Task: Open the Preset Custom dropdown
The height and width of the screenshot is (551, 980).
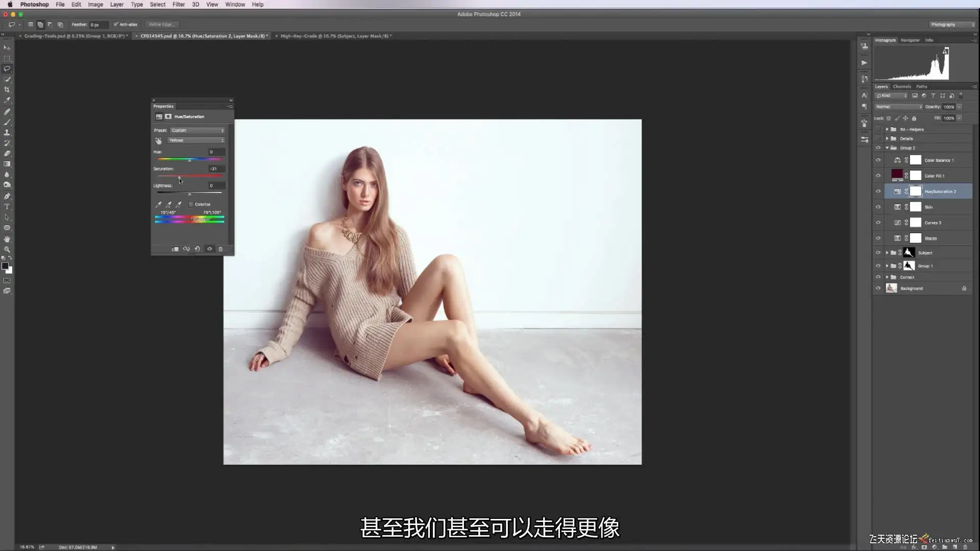Action: pos(198,130)
